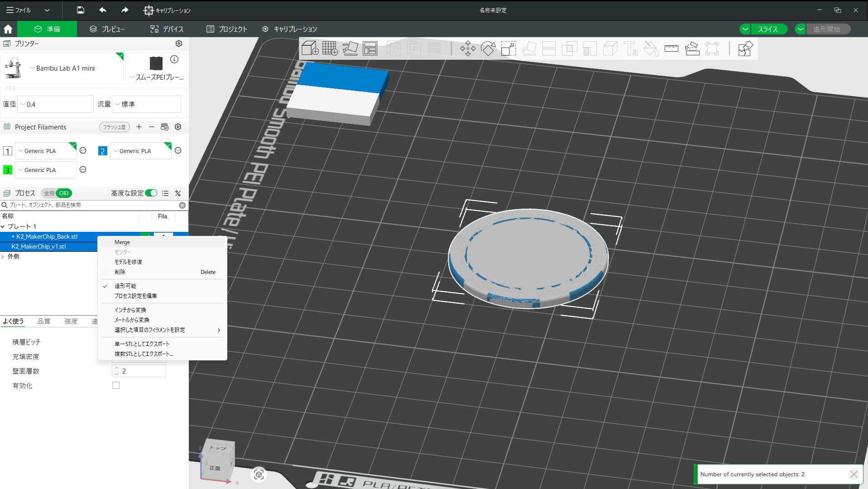Select the Support painting tool
Image resolution: width=868 pixels, height=489 pixels.
(x=590, y=48)
